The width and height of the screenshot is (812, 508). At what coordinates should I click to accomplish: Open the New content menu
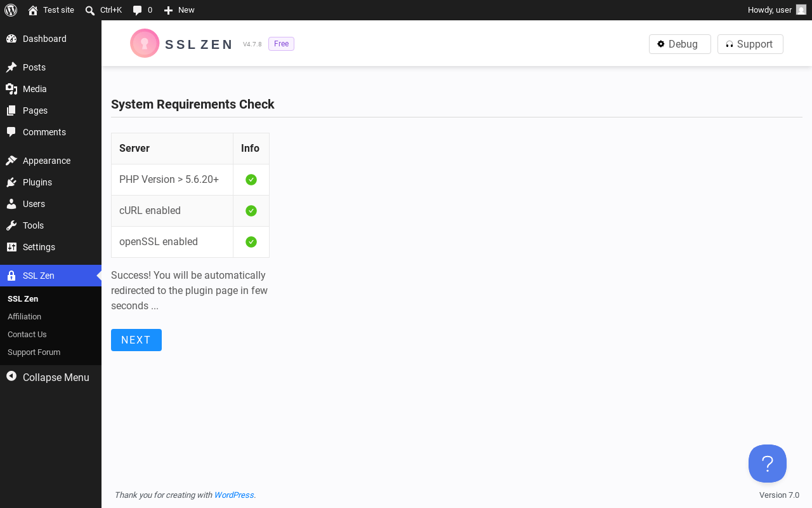[x=180, y=10]
